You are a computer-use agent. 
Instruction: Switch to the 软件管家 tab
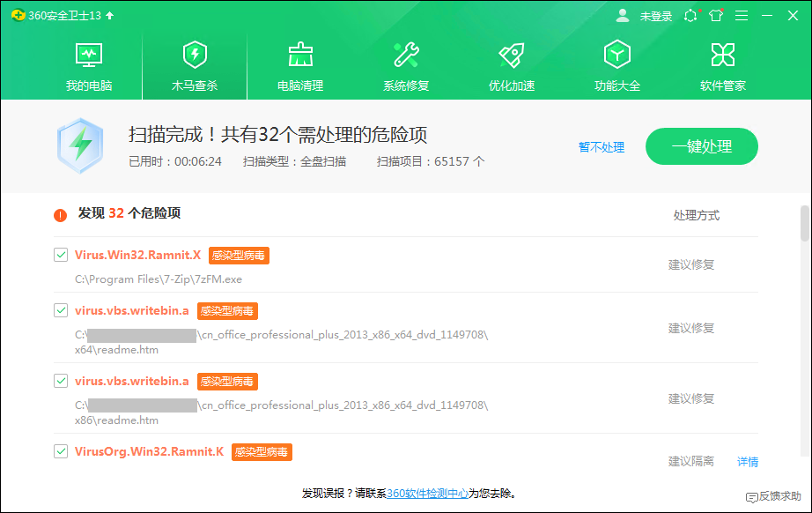tap(722, 63)
